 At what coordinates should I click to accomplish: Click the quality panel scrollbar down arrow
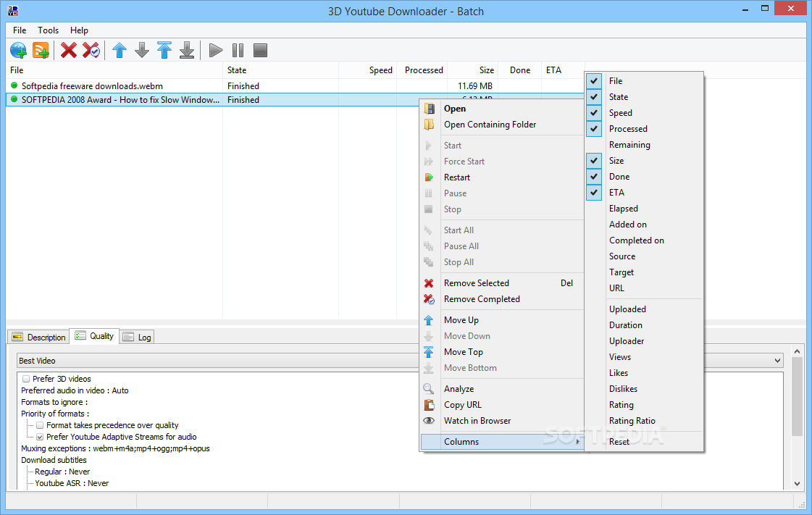point(797,484)
